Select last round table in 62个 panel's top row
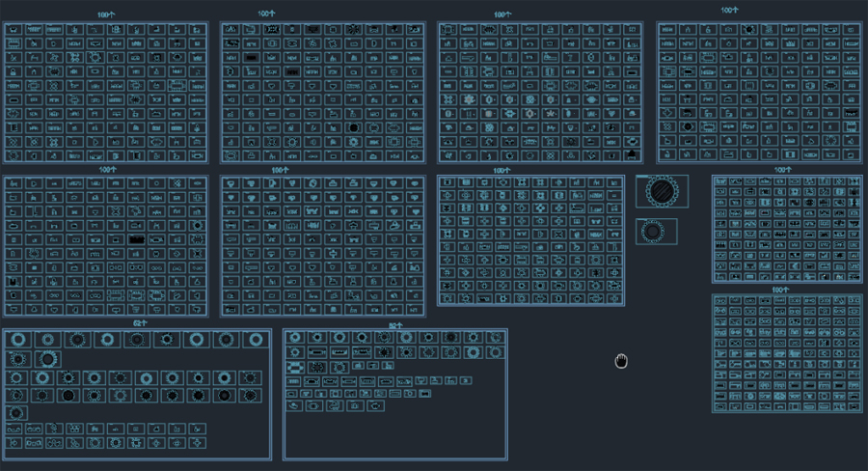 [x=255, y=340]
